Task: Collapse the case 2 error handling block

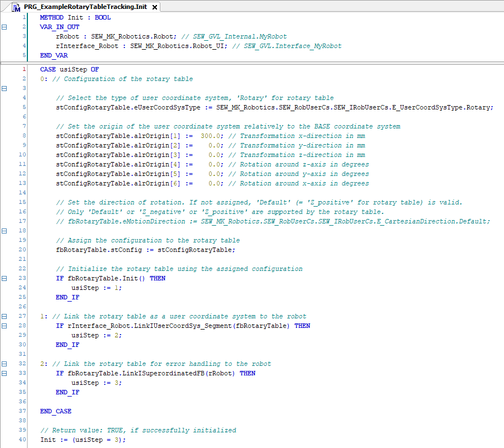Action: coord(4,364)
